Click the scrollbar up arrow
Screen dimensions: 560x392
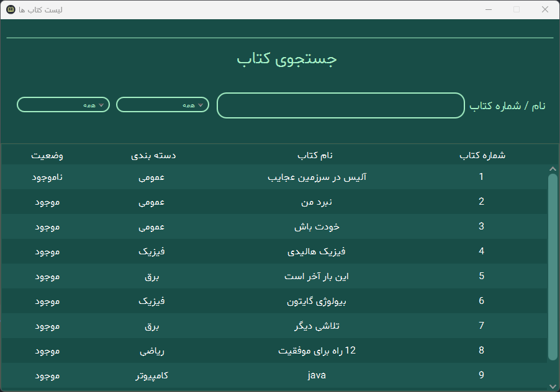tap(553, 169)
